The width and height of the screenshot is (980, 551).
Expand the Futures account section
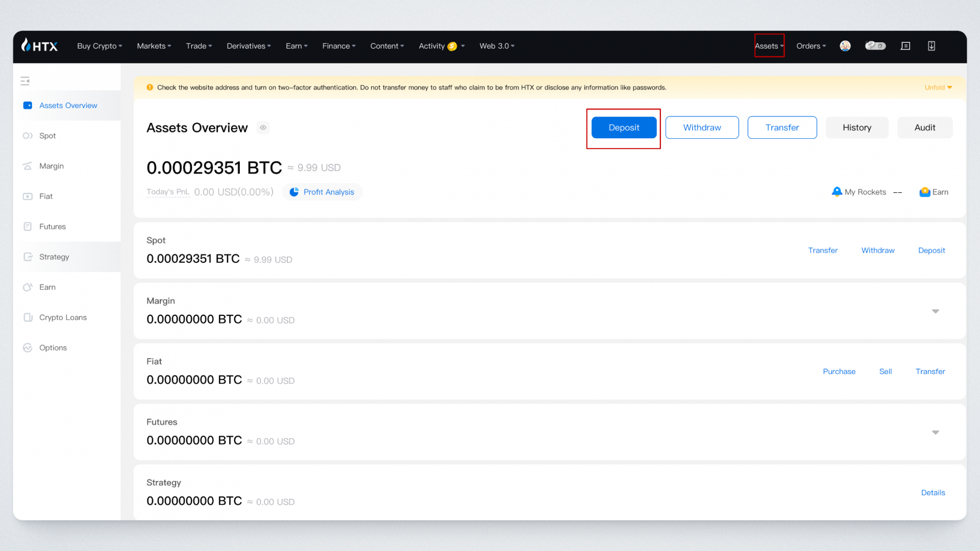936,432
